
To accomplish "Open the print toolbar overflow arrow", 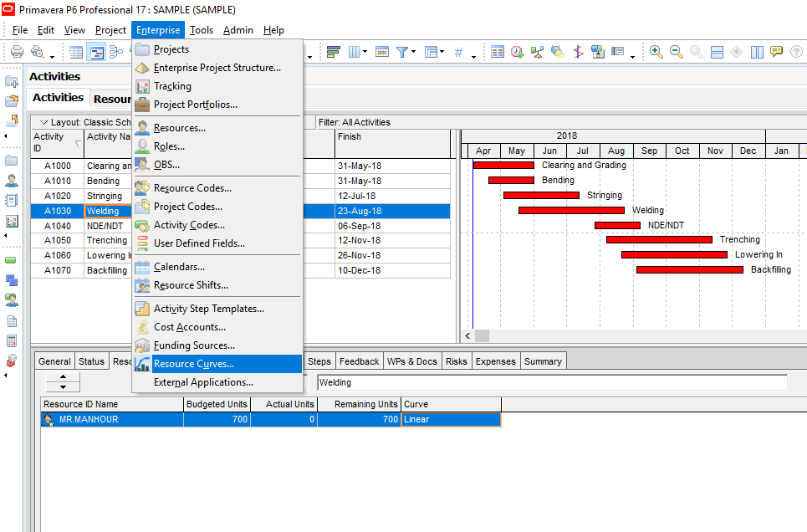I will [52, 56].
